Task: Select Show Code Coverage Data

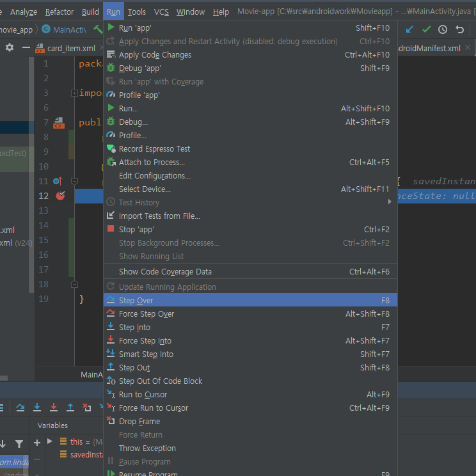Action: click(x=250, y=271)
